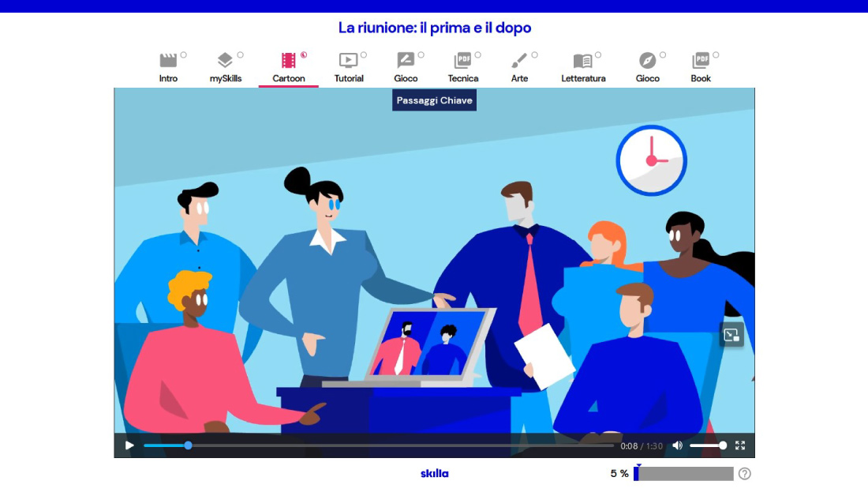
Task: Open the first Gioco tab
Action: (x=406, y=68)
